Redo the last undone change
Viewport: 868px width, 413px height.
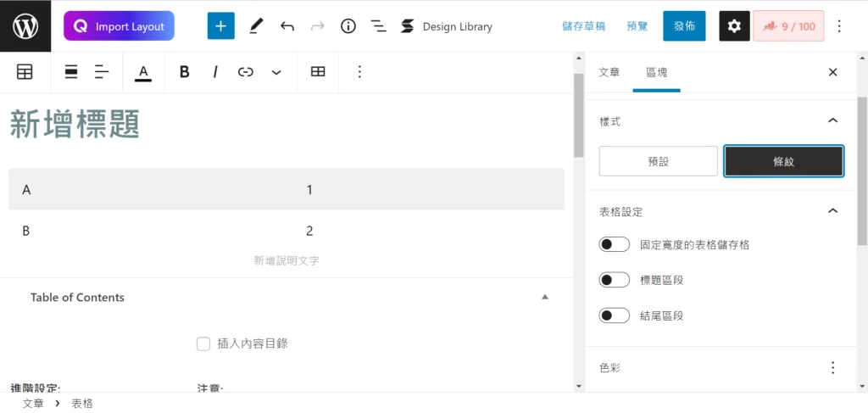317,26
